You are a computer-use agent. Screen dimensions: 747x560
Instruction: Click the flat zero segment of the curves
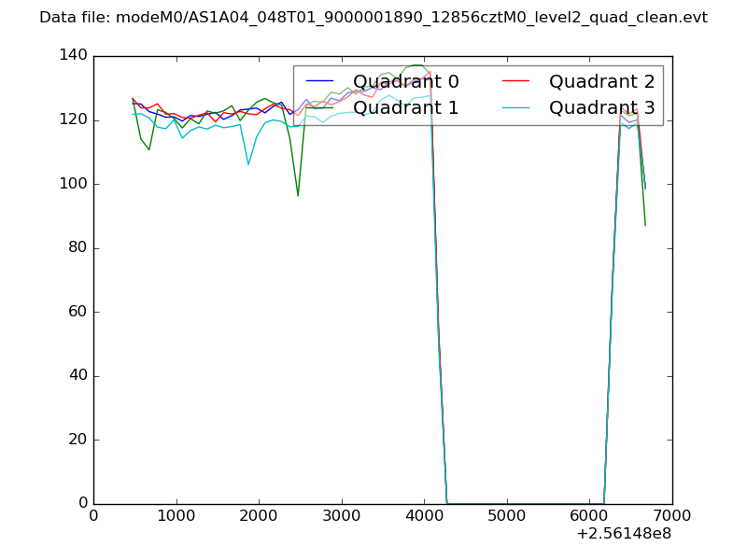coord(523,503)
